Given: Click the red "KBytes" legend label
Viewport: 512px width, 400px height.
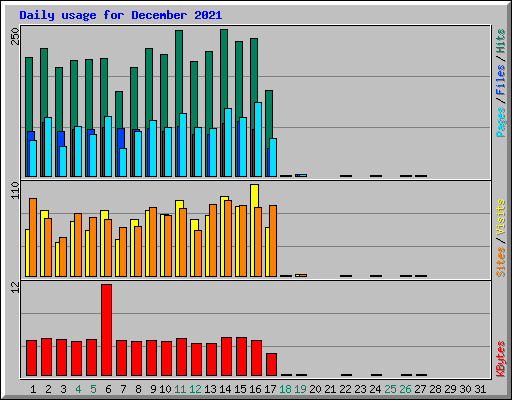Looking at the screenshot, I should click(501, 359).
